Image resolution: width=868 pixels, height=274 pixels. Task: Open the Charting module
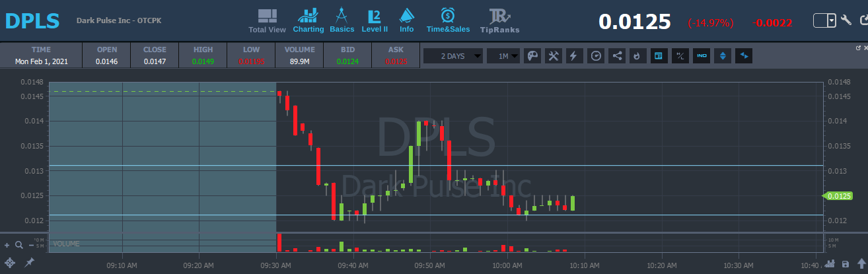pyautogui.click(x=308, y=20)
